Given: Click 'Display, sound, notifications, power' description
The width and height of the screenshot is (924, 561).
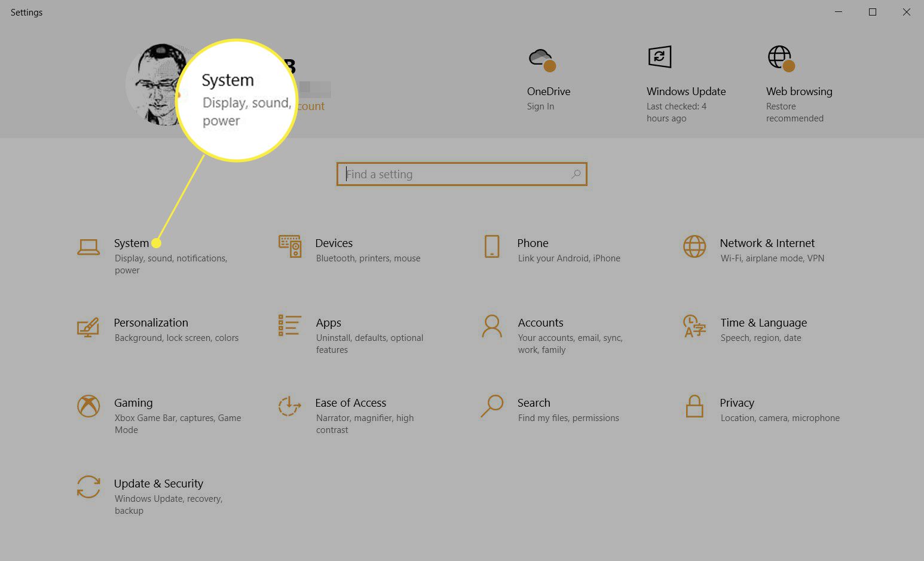Looking at the screenshot, I should (x=171, y=264).
